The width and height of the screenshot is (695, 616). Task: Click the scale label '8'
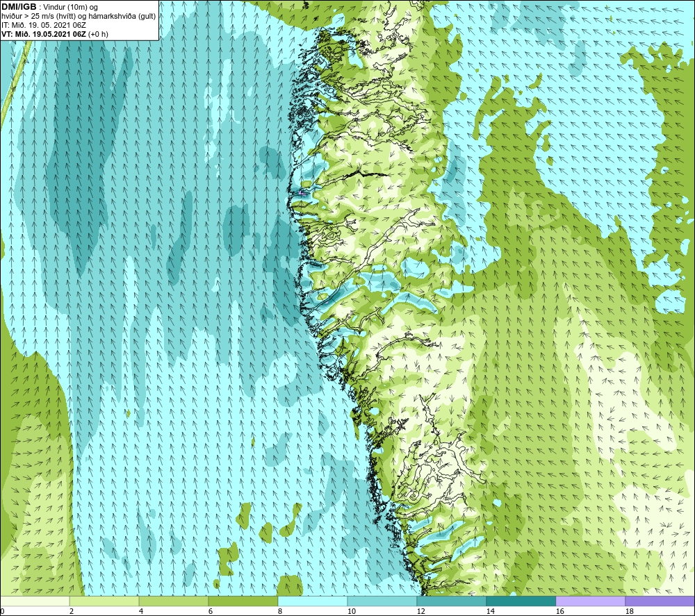pyautogui.click(x=279, y=611)
